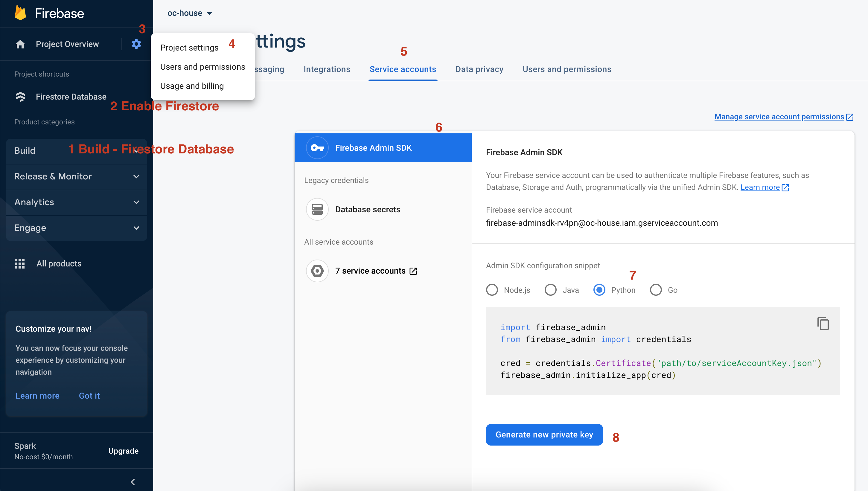
Task: Click the Database secrets legacy credentials icon
Action: pos(317,209)
